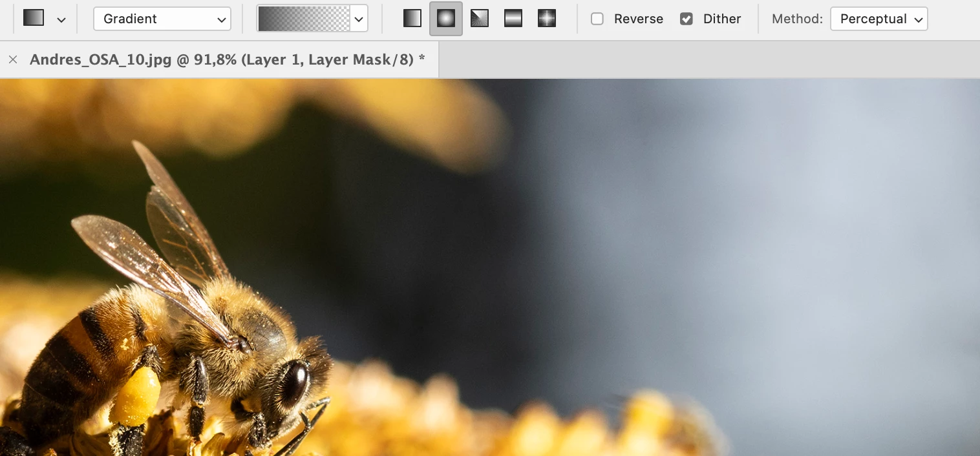Select the Linear Gradient style
This screenshot has width=980, height=456.
412,19
